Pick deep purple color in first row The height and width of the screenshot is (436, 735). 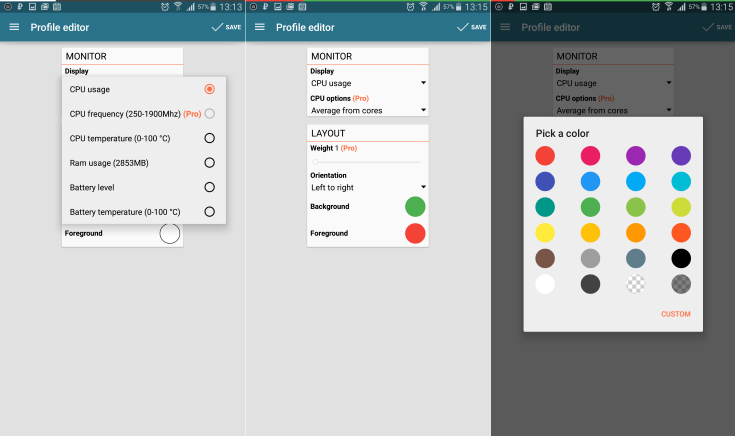click(681, 156)
